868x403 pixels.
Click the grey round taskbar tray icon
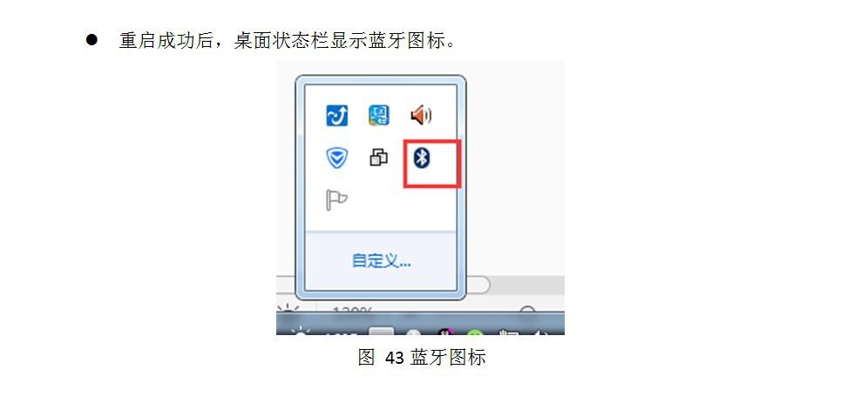412,332
